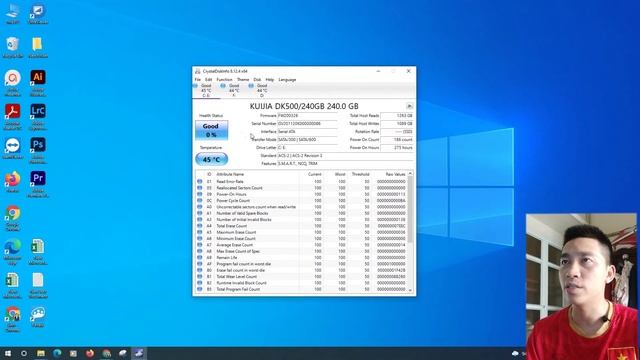Select the Power Cycle Count row
640x360 pixels.
[x=301, y=201]
